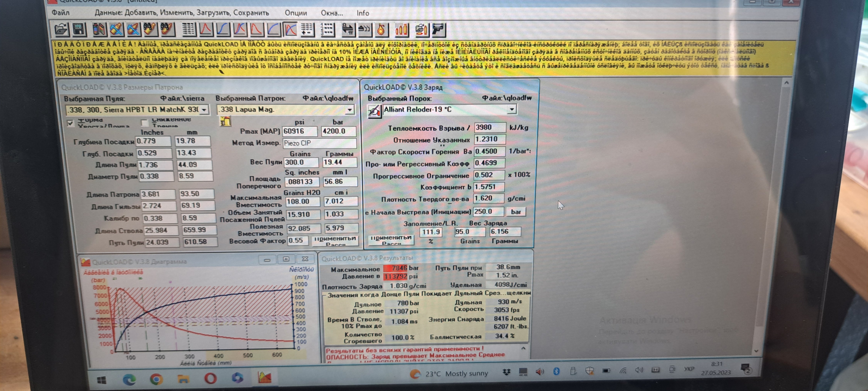868x391 pixels.
Task: Click the bar unit button beside 250.0
Action: [x=516, y=212]
